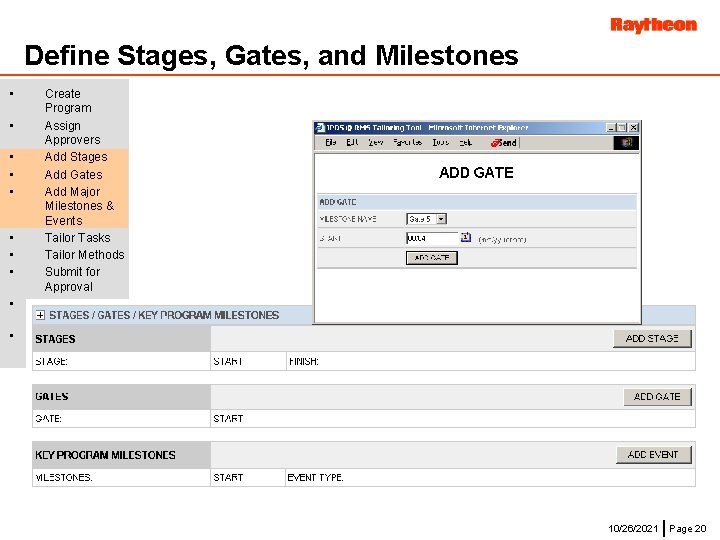The width and height of the screenshot is (720, 540).
Task: Click the GATE: column label
Action: 49,419
